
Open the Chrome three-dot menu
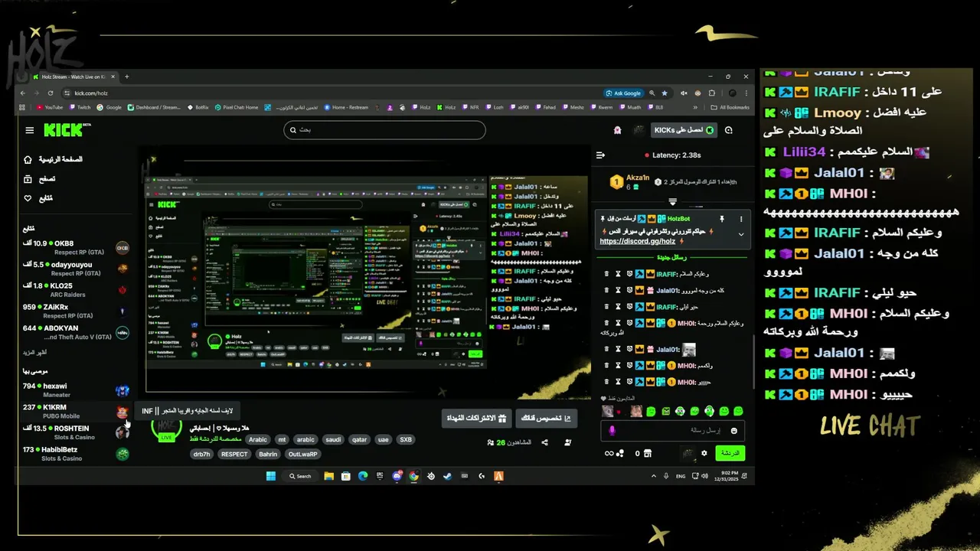coord(746,93)
